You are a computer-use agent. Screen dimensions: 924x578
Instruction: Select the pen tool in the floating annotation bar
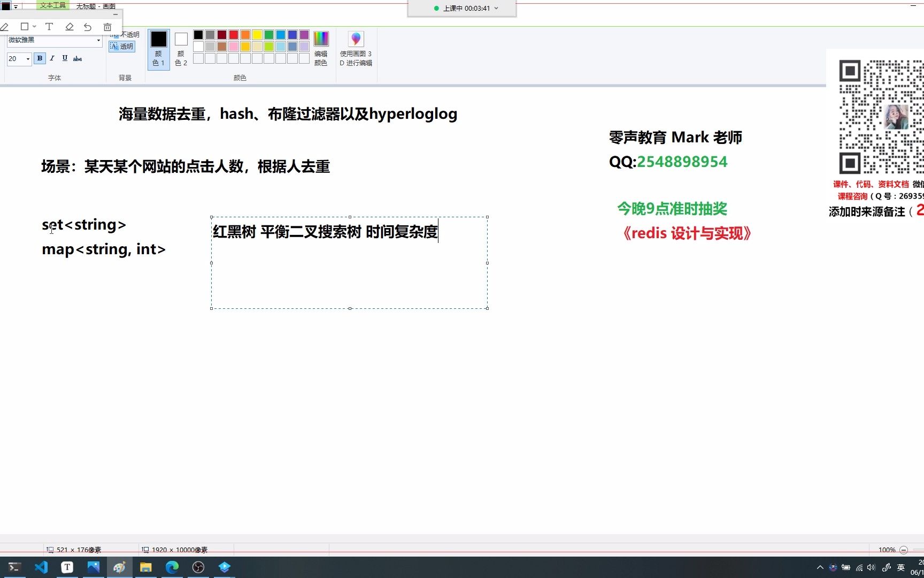coord(5,27)
